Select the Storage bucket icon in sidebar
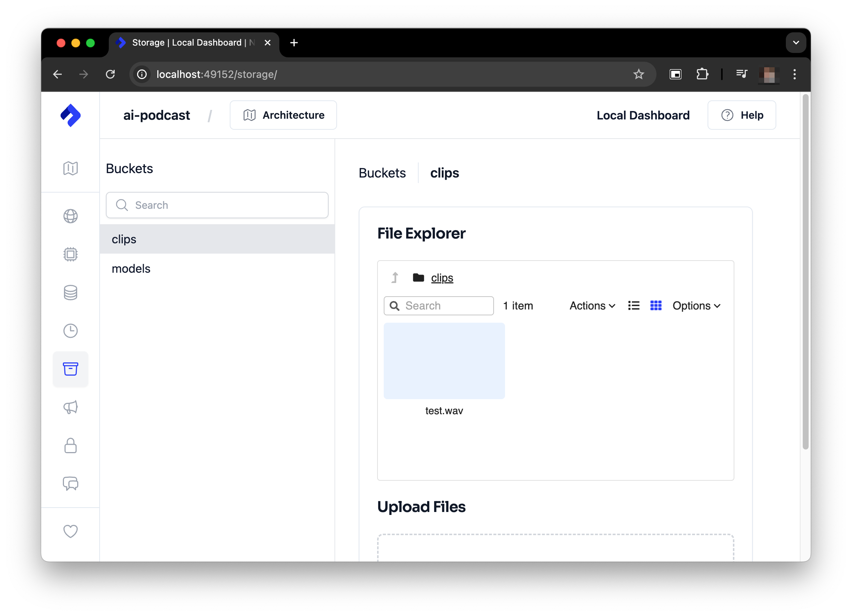 71,369
